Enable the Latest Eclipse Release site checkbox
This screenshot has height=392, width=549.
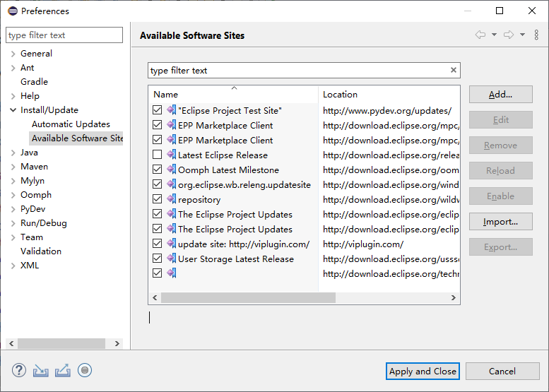coord(158,155)
